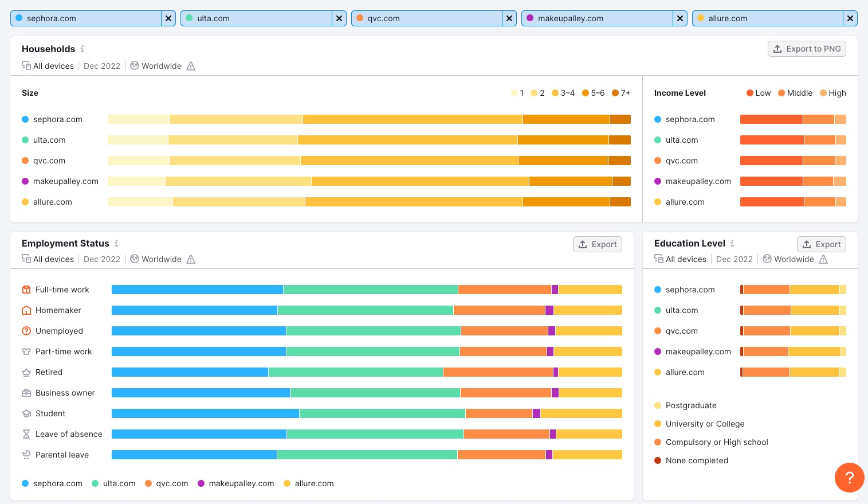Toggle household size 3–4 legend
868x504 pixels.
[x=563, y=93]
